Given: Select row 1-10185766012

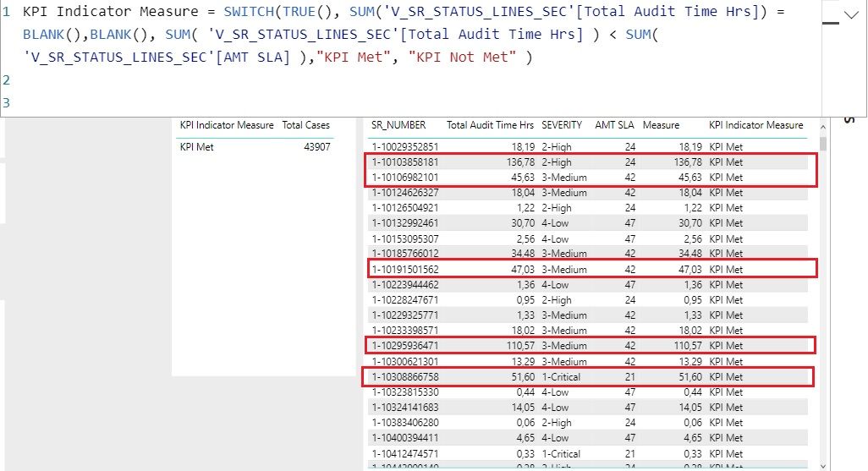Looking at the screenshot, I should pyautogui.click(x=588, y=254).
